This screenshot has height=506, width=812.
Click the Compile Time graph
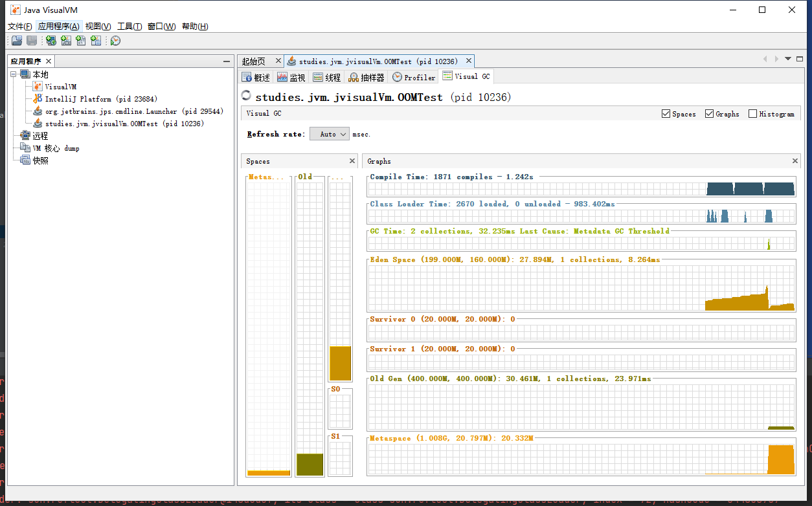click(x=581, y=189)
